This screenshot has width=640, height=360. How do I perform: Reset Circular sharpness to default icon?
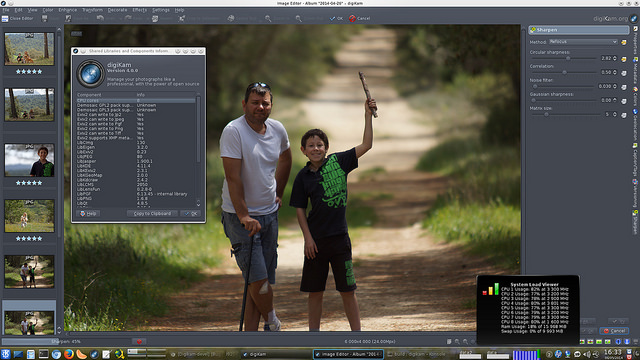624,59
